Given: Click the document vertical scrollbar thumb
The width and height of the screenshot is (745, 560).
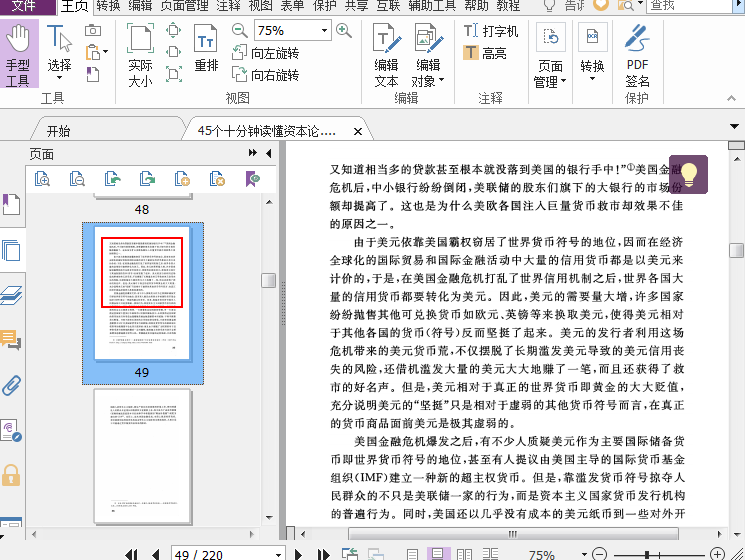Looking at the screenshot, I should point(736,250).
